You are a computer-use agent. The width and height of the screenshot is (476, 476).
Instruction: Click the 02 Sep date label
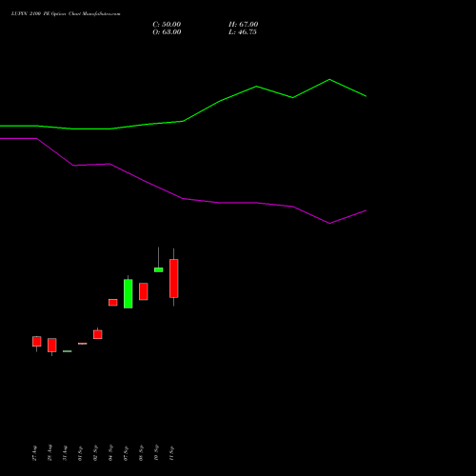(95, 453)
